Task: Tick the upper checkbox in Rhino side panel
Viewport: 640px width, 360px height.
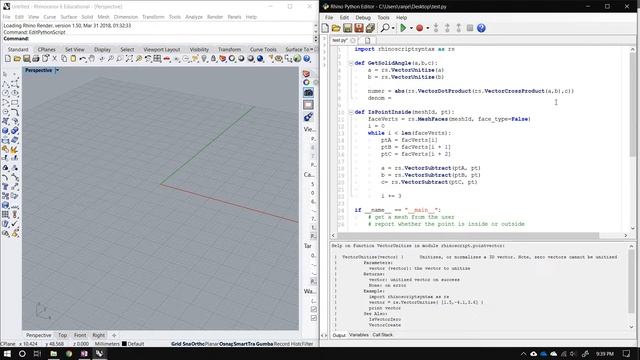Action: (313, 309)
